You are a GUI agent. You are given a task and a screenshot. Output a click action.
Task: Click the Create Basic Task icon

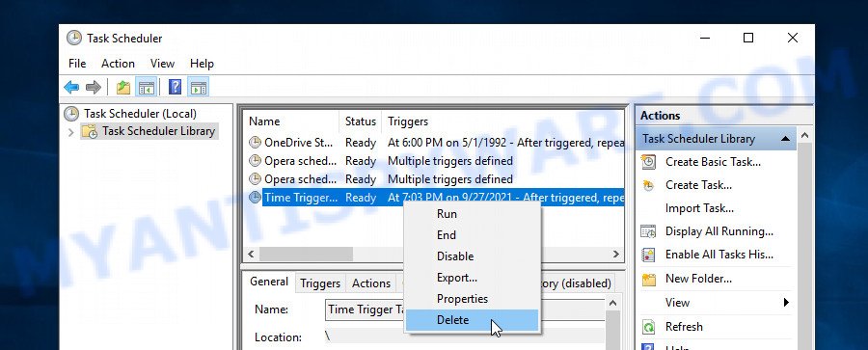[x=648, y=162]
